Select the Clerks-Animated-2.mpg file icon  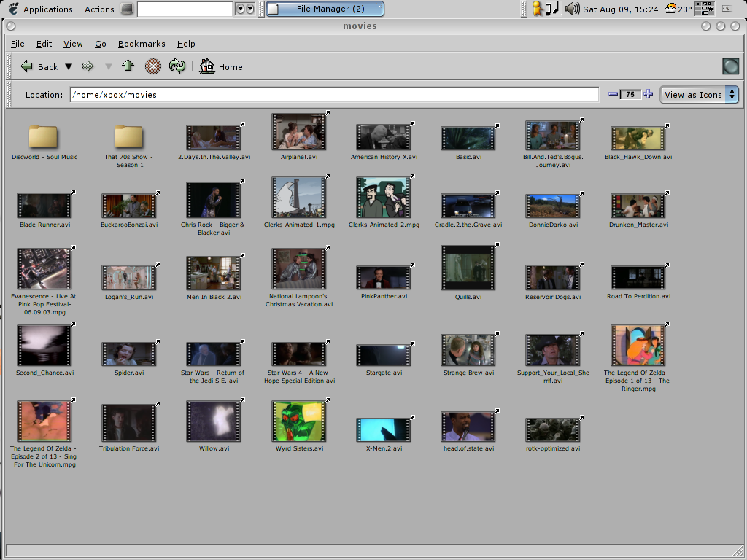pos(384,198)
